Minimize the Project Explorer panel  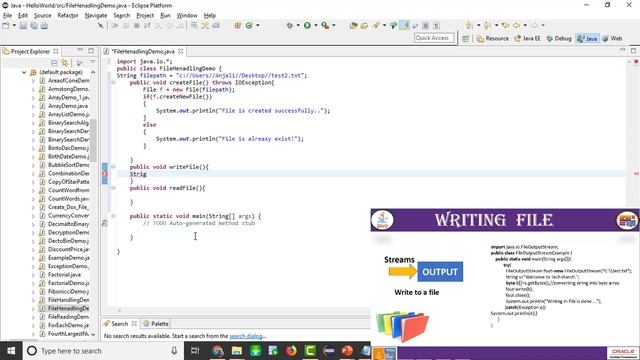pyautogui.click(x=80, y=50)
